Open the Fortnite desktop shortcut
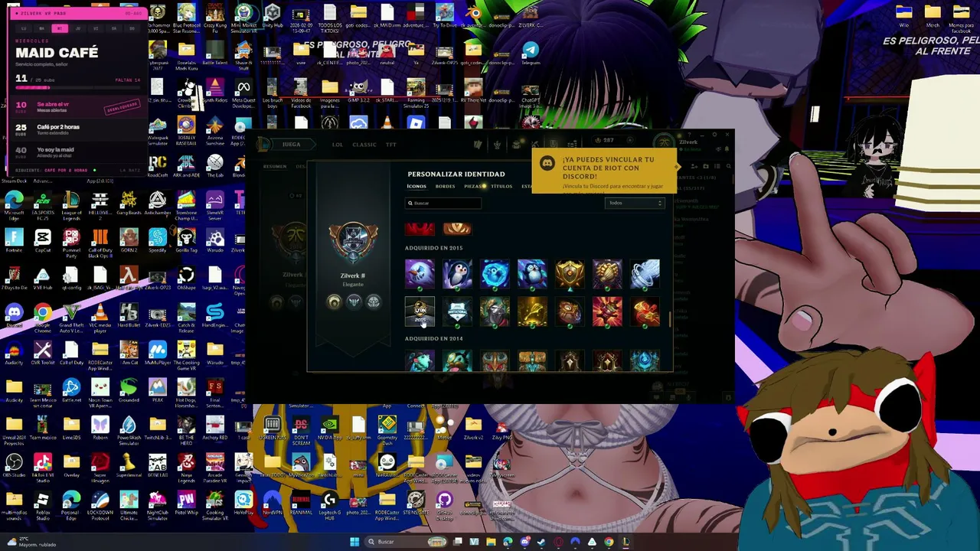The height and width of the screenshot is (551, 980). [14, 241]
